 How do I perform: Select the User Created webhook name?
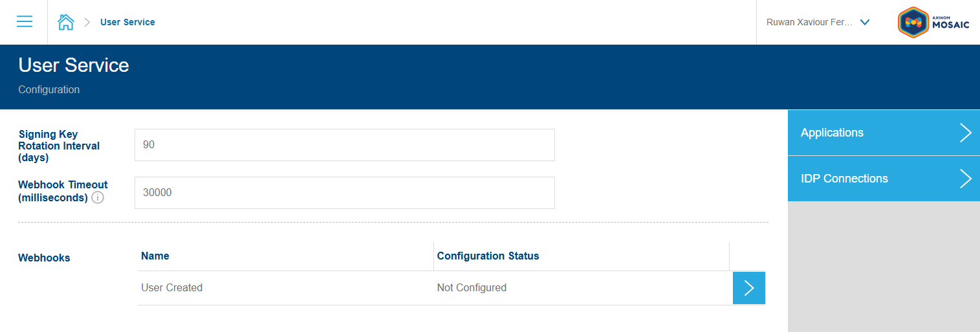coord(171,288)
